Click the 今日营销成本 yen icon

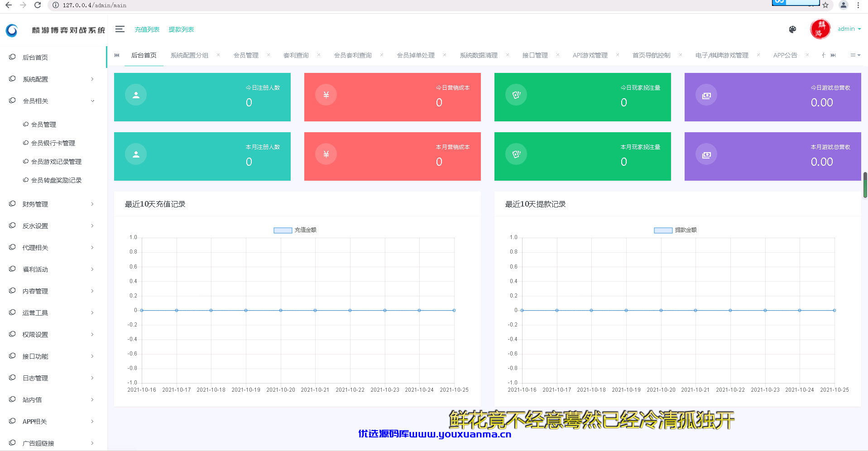click(x=326, y=95)
